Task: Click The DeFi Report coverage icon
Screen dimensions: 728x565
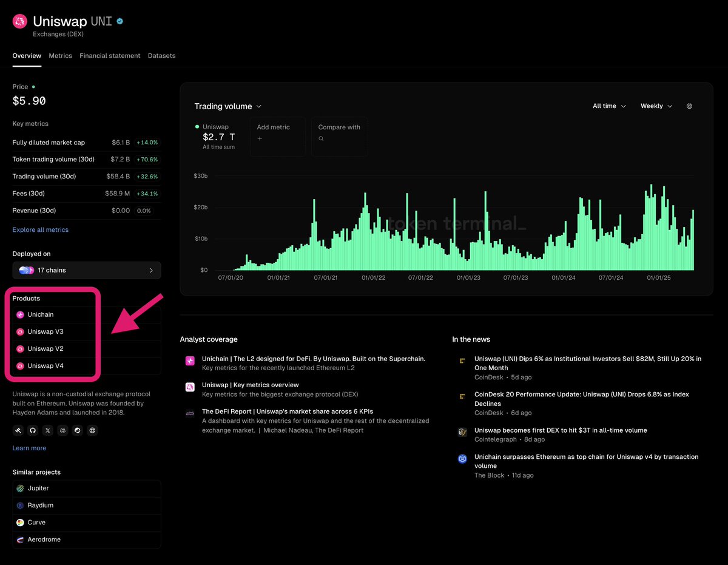Action: [x=190, y=413]
